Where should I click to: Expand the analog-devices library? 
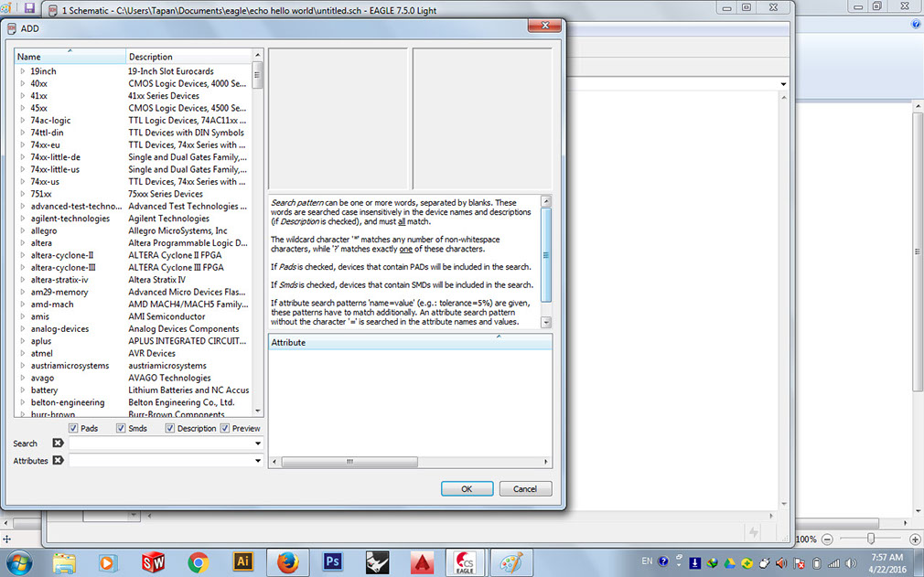pos(22,328)
